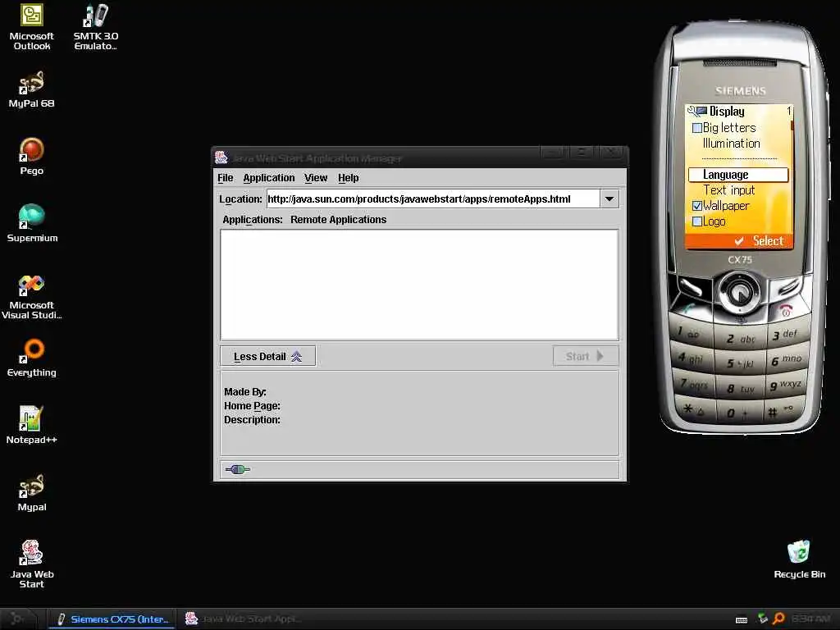Launch Supermium browser shortcut

click(32, 223)
